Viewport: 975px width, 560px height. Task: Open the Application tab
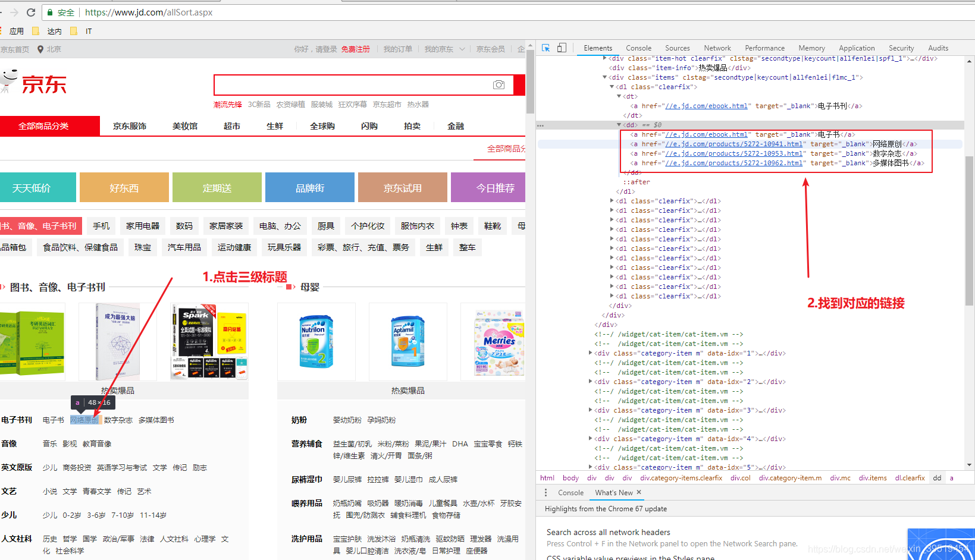857,48
